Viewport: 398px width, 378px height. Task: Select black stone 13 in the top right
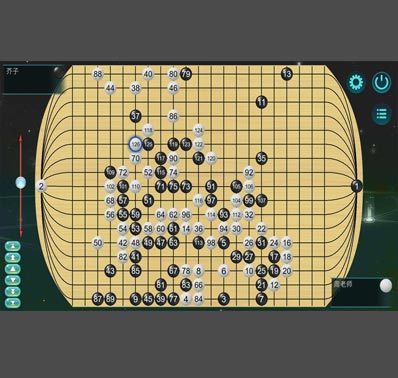click(x=287, y=74)
